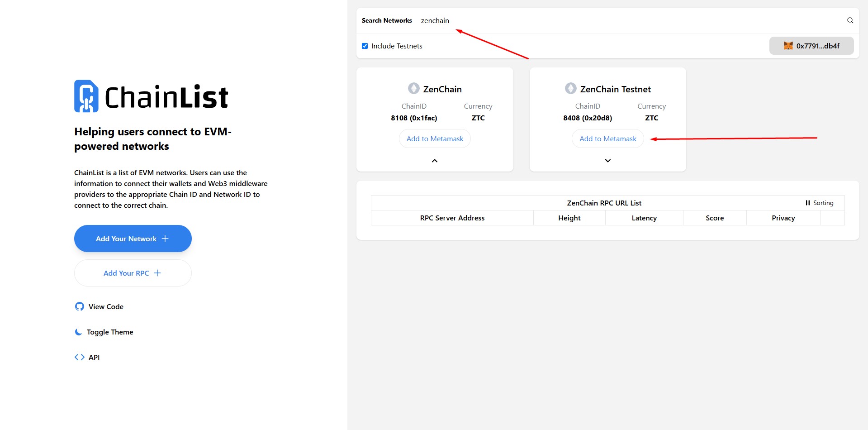This screenshot has width=868, height=430.
Task: Click the ChainList logo icon
Action: (86, 96)
